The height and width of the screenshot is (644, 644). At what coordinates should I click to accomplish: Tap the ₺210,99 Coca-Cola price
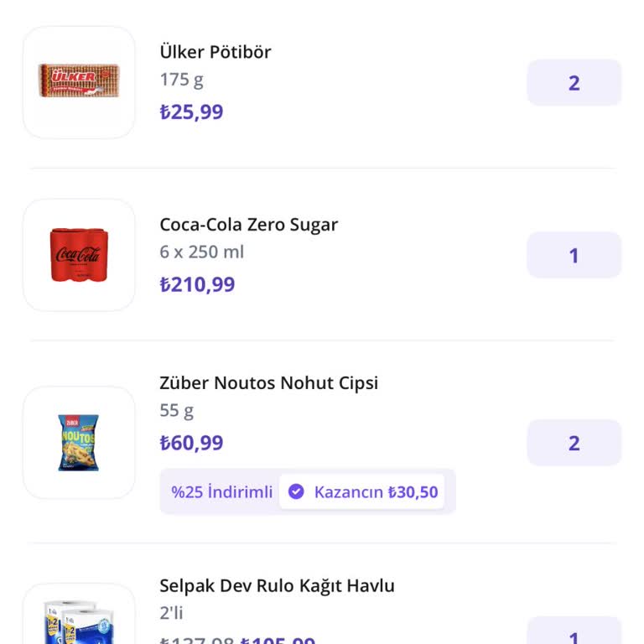[x=198, y=285]
